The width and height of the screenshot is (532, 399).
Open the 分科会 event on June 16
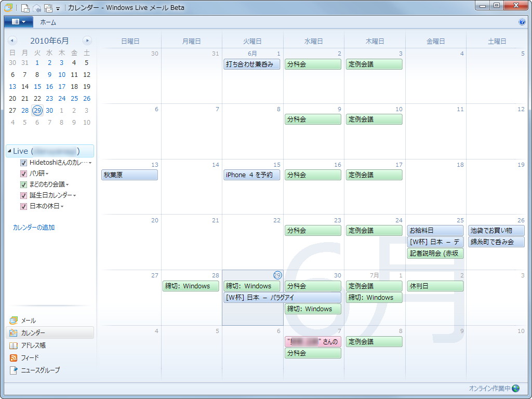313,175
